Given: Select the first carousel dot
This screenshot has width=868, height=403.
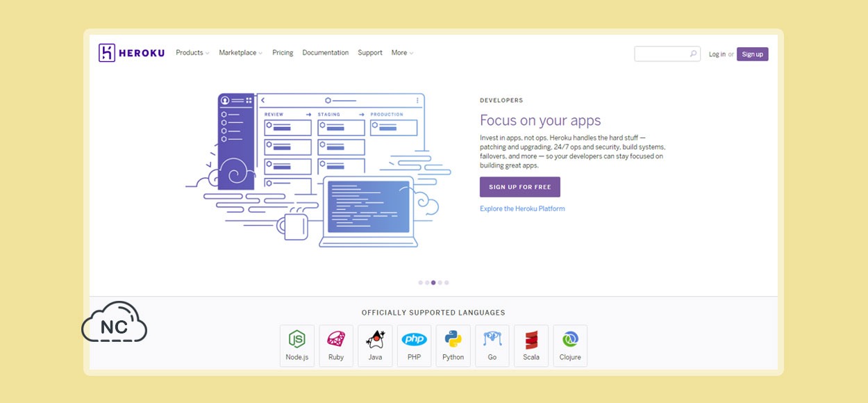Looking at the screenshot, I should point(421,283).
